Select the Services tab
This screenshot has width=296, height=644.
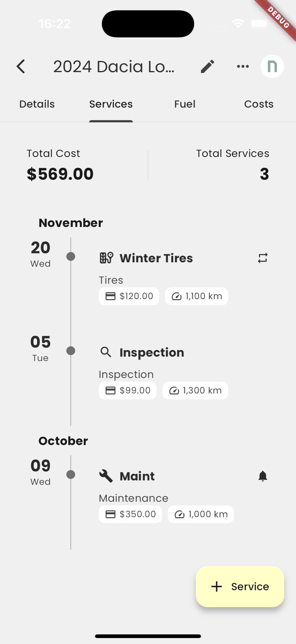coord(111,104)
